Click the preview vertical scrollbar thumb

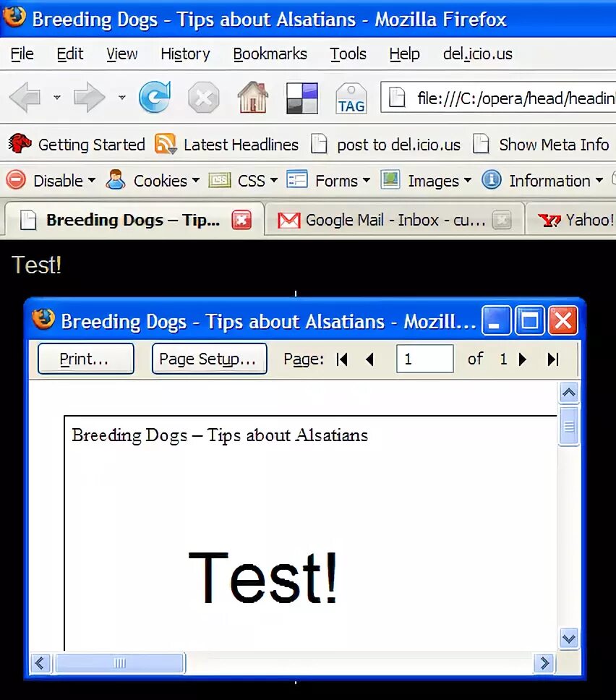point(569,427)
